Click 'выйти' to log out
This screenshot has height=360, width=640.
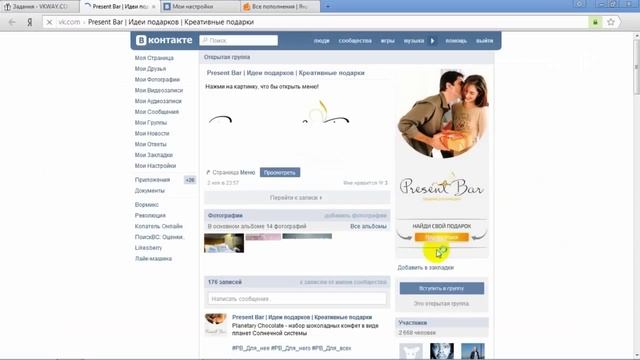tap(484, 41)
